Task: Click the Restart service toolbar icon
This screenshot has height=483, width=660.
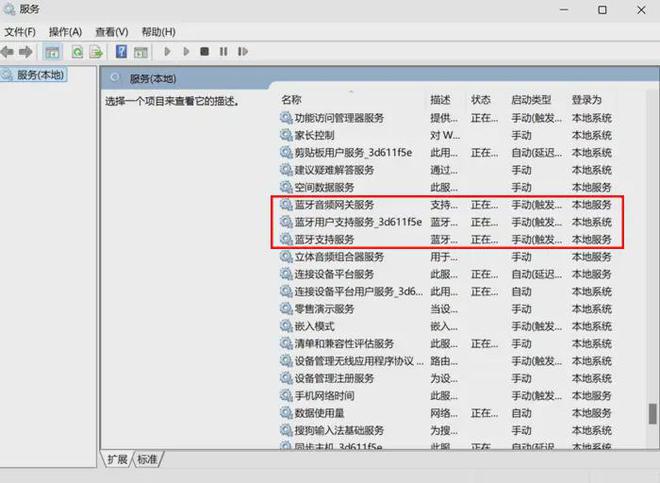Action: tap(242, 51)
